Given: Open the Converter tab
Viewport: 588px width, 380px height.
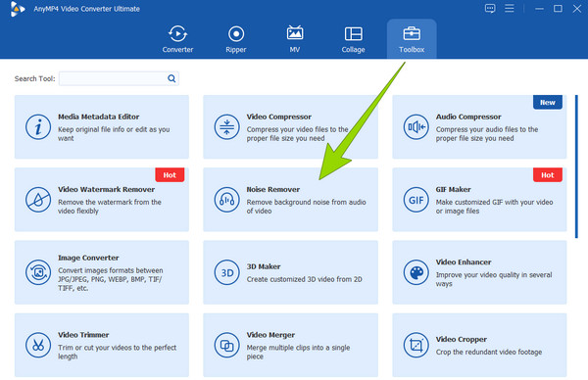Looking at the screenshot, I should [x=177, y=39].
